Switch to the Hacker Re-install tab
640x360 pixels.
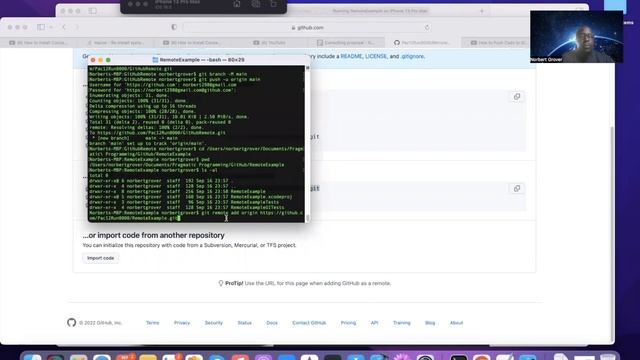[116, 42]
